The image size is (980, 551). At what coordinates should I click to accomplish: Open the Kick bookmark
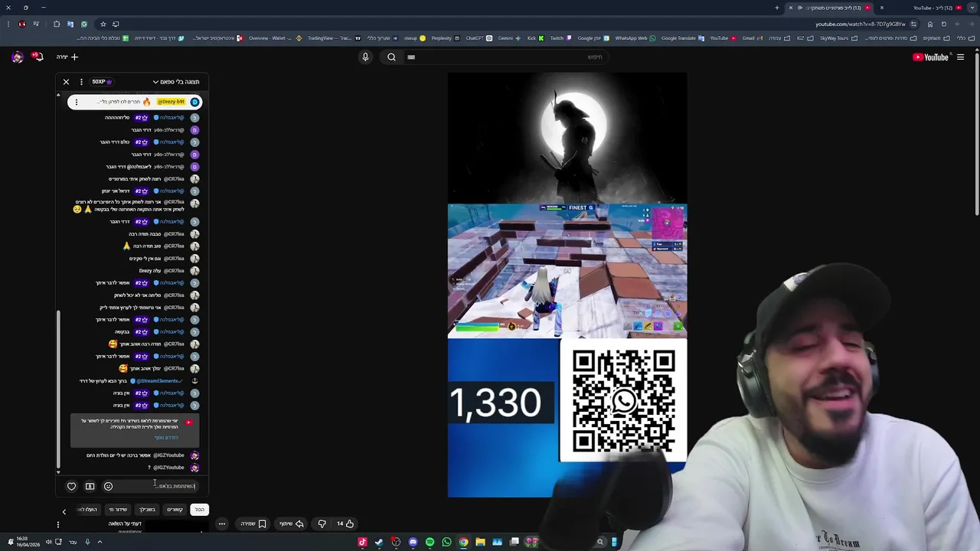pos(534,38)
